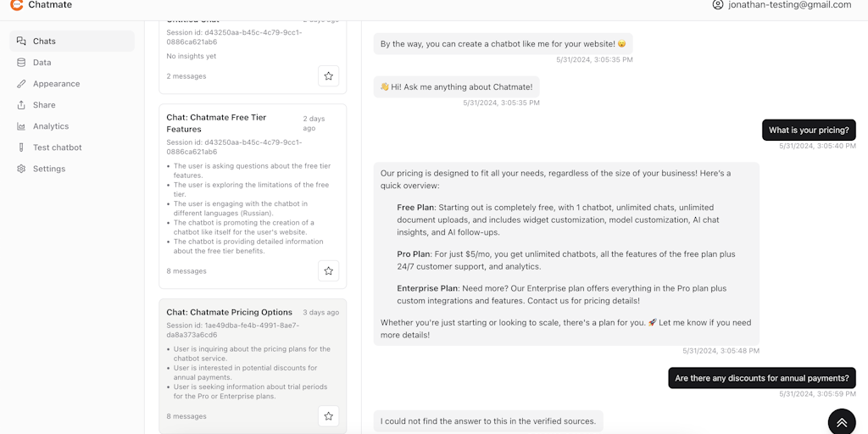
Task: Click the Appearance brush icon
Action: [x=21, y=83]
